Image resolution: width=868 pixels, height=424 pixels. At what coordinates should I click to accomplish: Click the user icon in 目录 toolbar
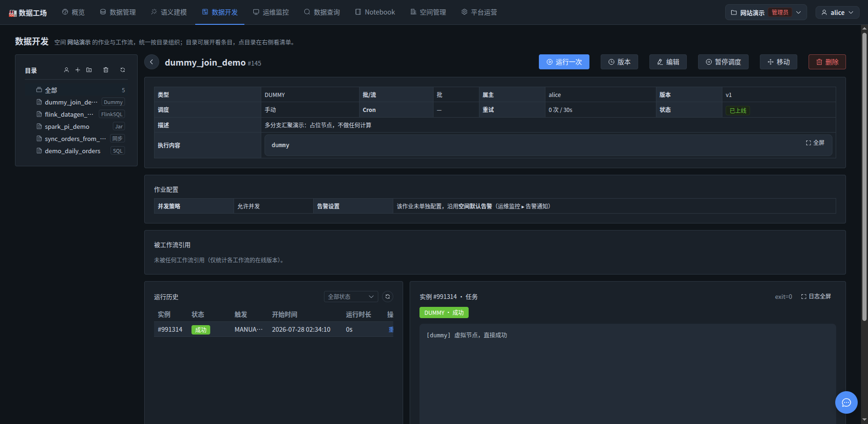pyautogui.click(x=66, y=70)
